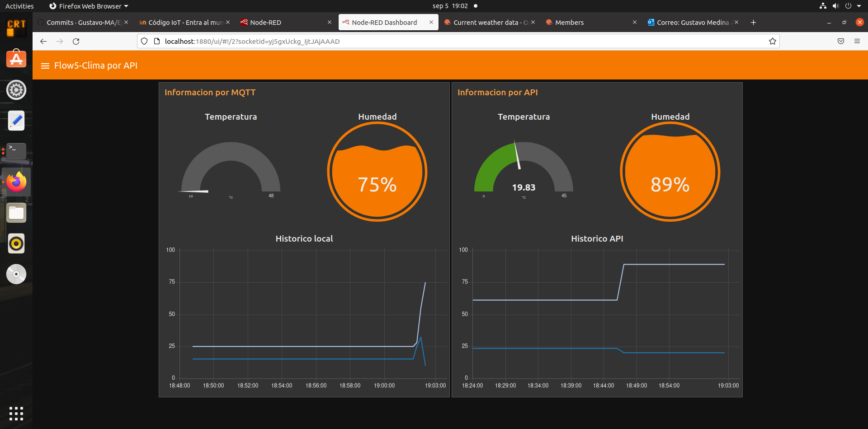Go back to previous page

tap(43, 42)
